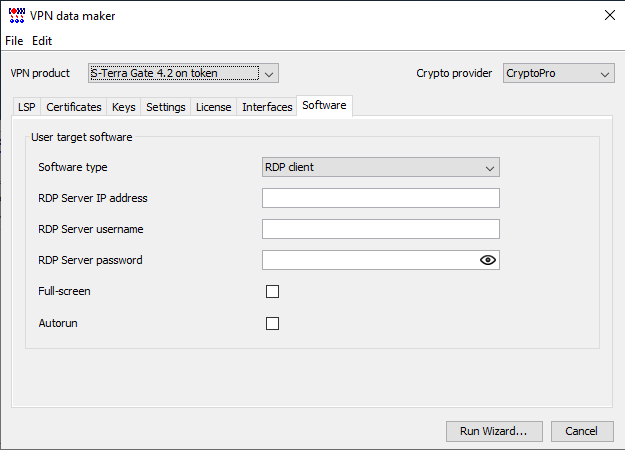Image resolution: width=625 pixels, height=450 pixels.
Task: Open the Edit menu
Action: (x=42, y=41)
